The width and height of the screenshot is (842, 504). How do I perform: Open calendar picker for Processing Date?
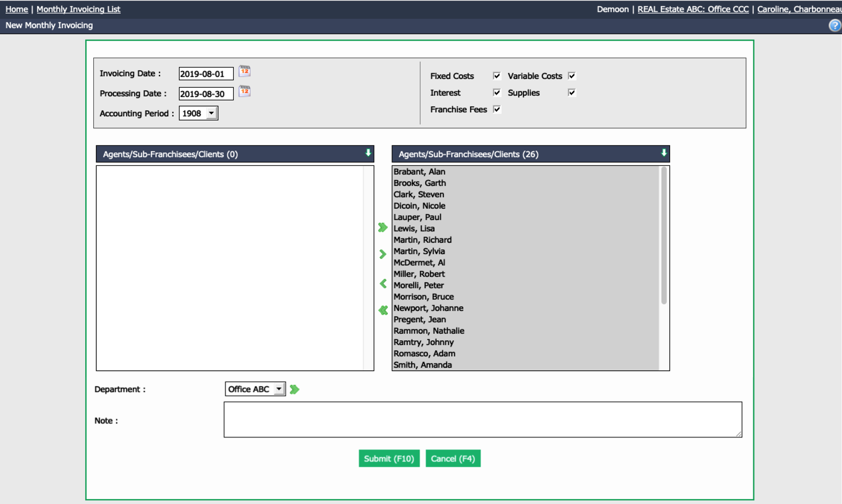click(x=245, y=92)
